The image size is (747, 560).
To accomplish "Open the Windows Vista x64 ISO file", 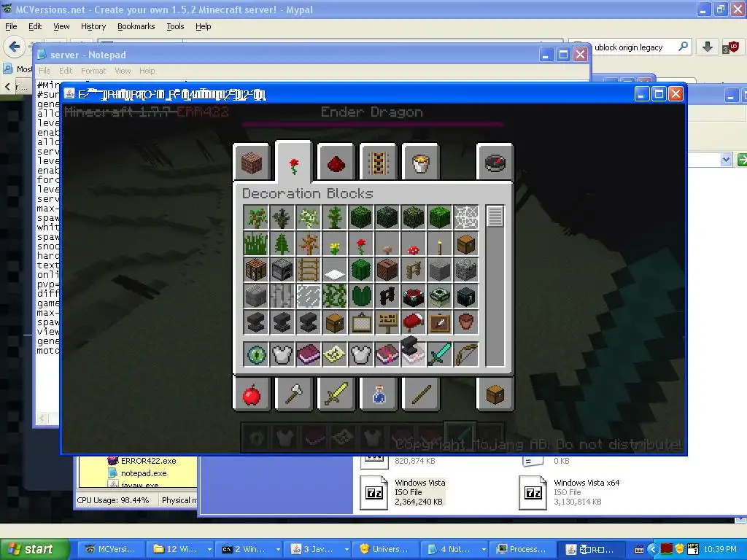I will pyautogui.click(x=570, y=492).
